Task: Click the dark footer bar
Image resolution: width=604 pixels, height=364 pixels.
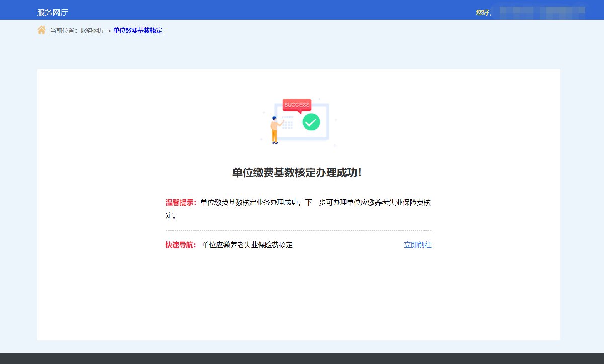Action: click(x=302, y=358)
